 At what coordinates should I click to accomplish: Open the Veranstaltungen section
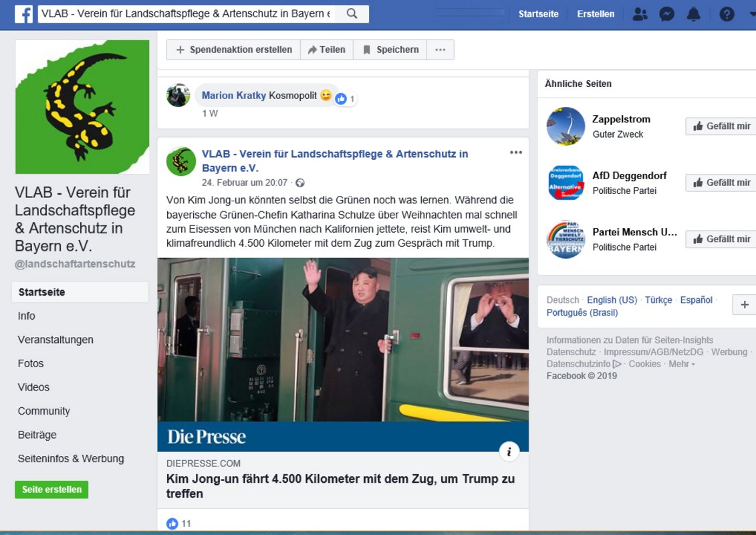(55, 340)
